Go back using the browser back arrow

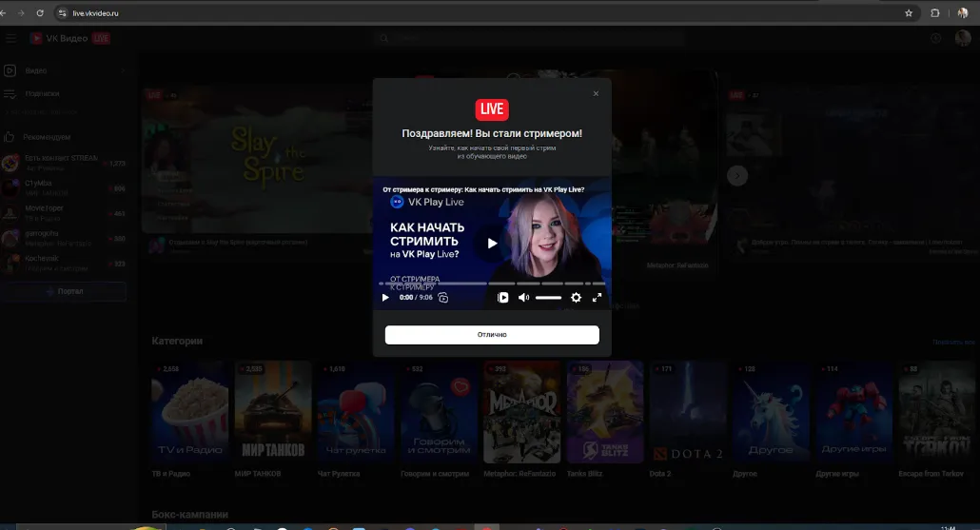click(x=3, y=13)
